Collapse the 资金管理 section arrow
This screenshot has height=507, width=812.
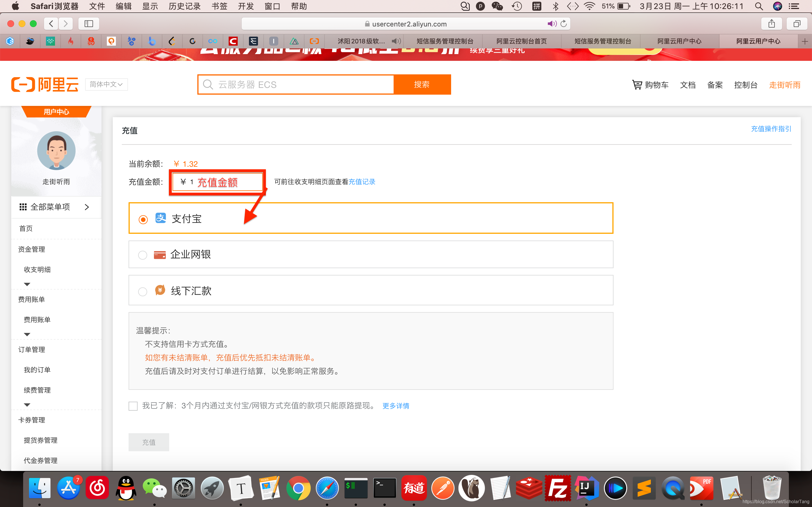point(27,284)
